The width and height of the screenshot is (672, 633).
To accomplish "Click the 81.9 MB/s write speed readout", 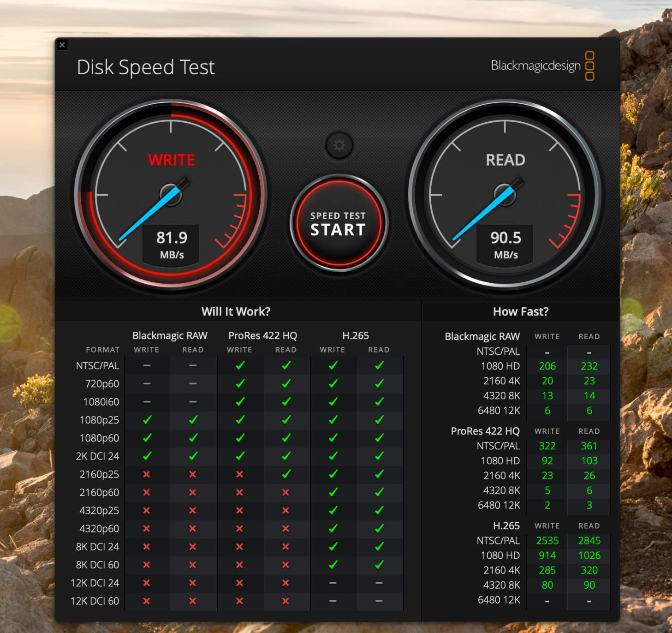I will [172, 245].
